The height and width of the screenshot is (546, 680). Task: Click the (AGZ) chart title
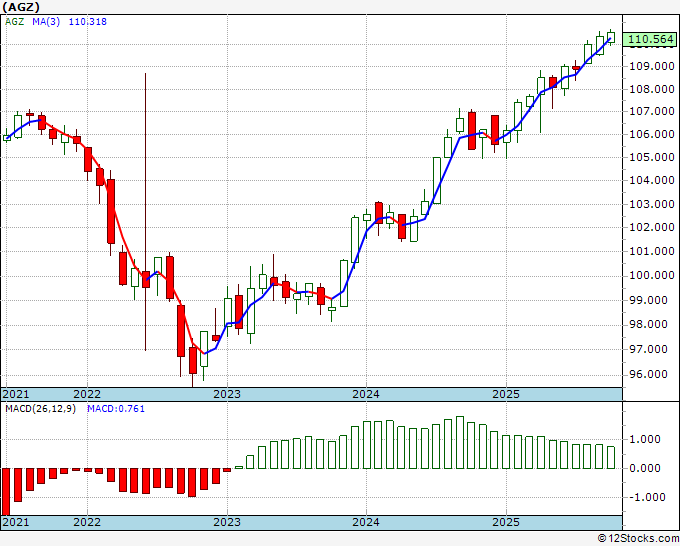(21, 7)
